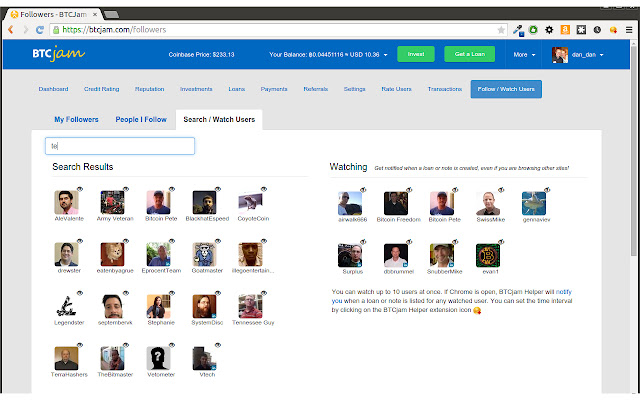This screenshot has width=640, height=400.
Task: Click the user search input field
Action: (120, 146)
